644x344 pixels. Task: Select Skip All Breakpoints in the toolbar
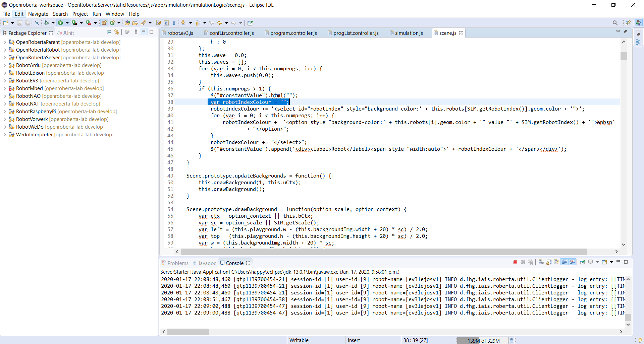click(x=37, y=23)
